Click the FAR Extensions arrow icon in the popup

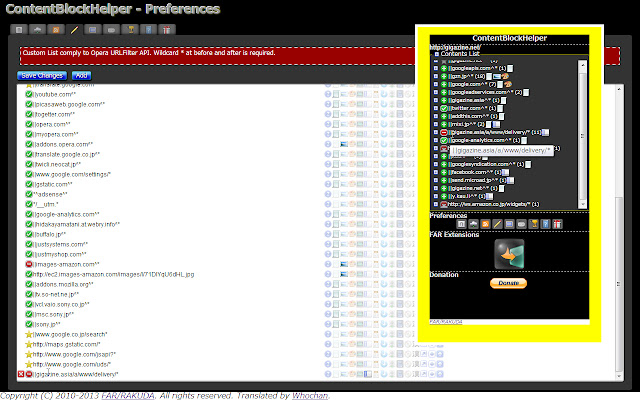click(509, 254)
